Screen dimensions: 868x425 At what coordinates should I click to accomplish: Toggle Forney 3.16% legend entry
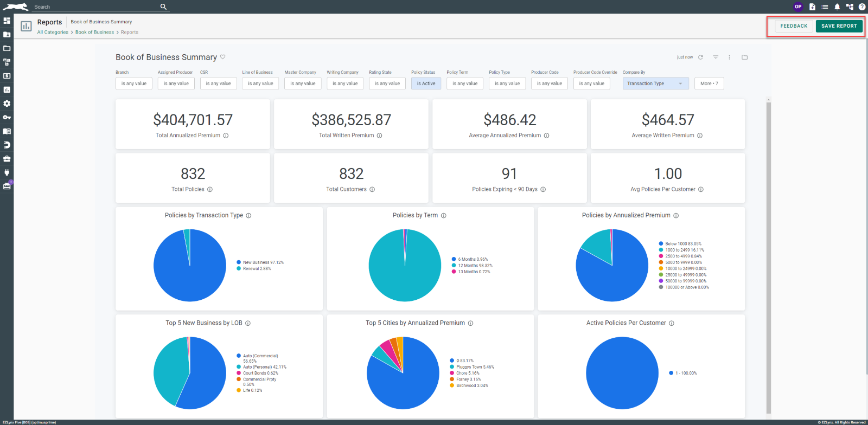[465, 379]
